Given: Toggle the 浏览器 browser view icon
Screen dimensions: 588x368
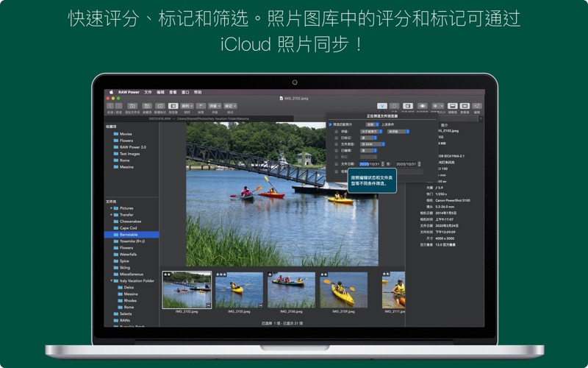Looking at the screenshot, I should click(x=173, y=106).
